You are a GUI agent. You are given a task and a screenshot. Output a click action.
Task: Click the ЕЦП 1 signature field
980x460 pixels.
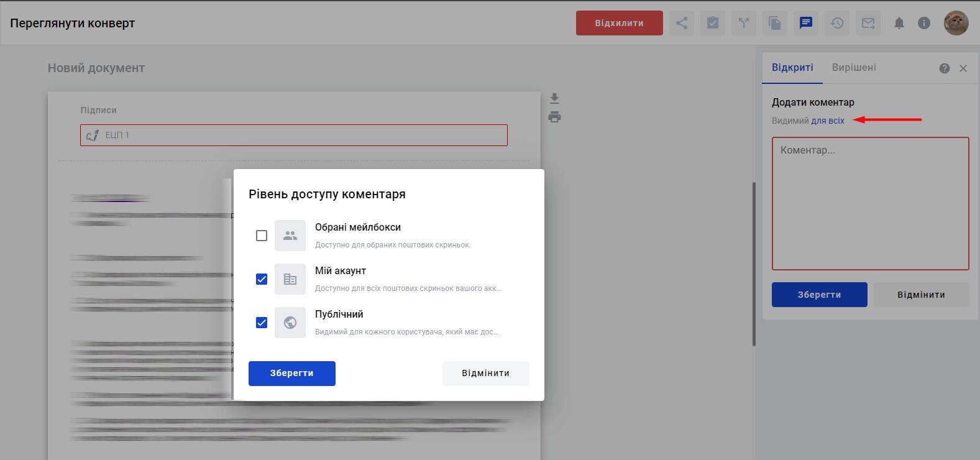pyautogui.click(x=294, y=135)
